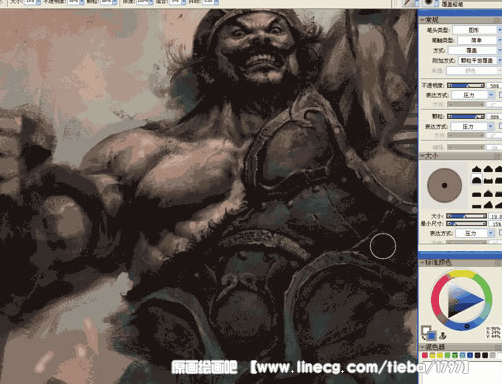Pick the bright yellow mixer swatch
The image size is (502, 384).
[x=440, y=355]
